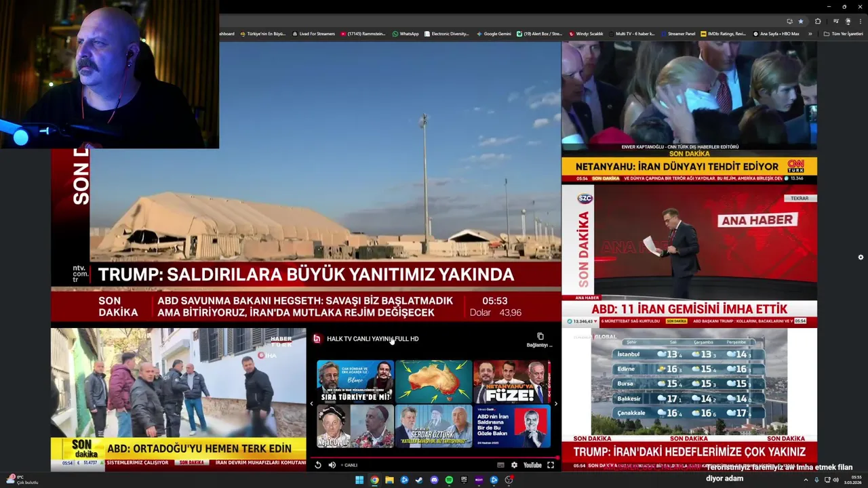Open the Nejat Uygur video thumbnail
This screenshot has width=868, height=488.
355,426
